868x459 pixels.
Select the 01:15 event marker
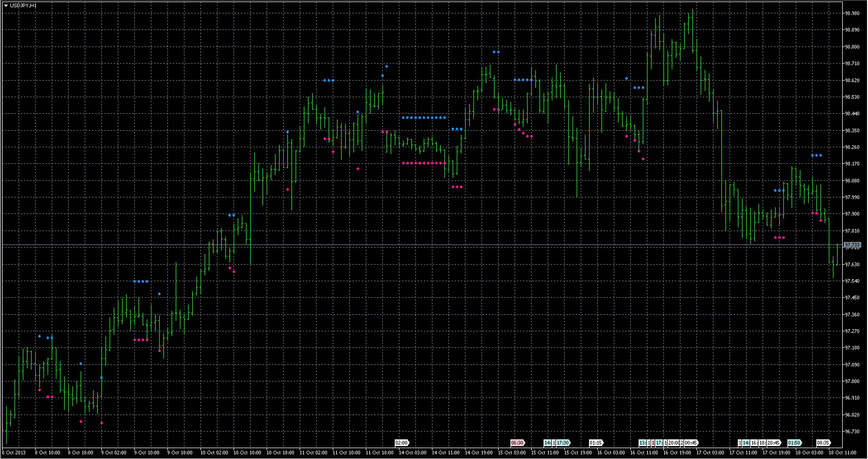[x=596, y=443]
